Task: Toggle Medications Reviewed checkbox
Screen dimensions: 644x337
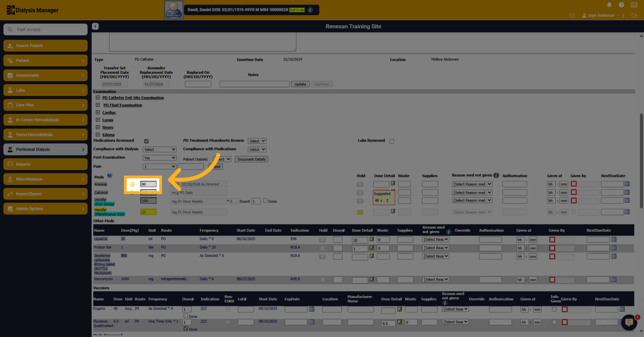Action: [x=146, y=141]
